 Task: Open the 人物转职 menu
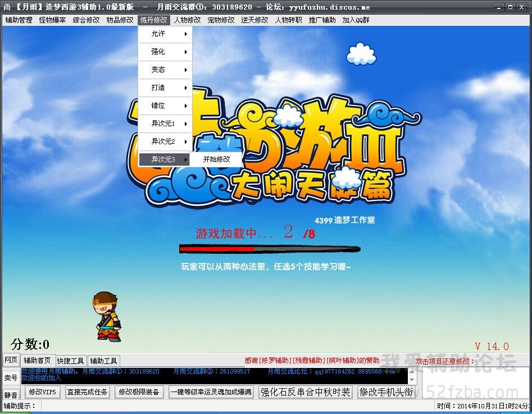pyautogui.click(x=288, y=20)
